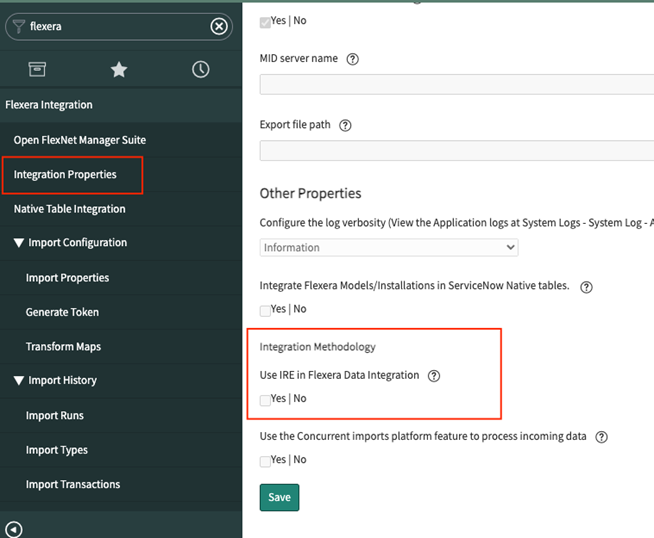Image resolution: width=654 pixels, height=538 pixels.
Task: Collapse navigator using bottom-left arrow icon
Action: coord(14,529)
